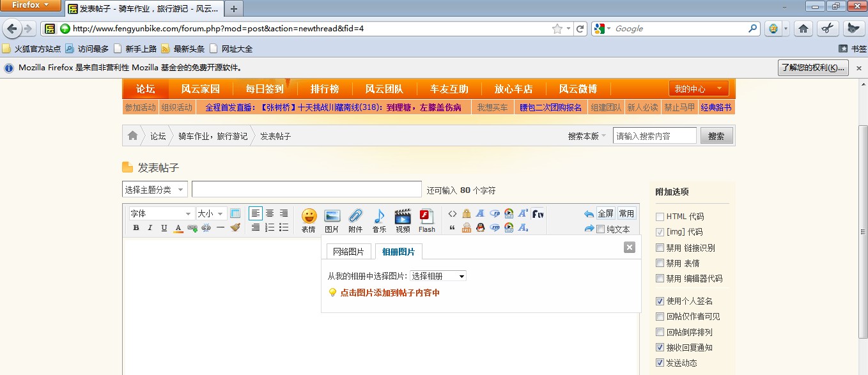Click the 搜索 search button
The height and width of the screenshot is (375, 868).
click(717, 135)
